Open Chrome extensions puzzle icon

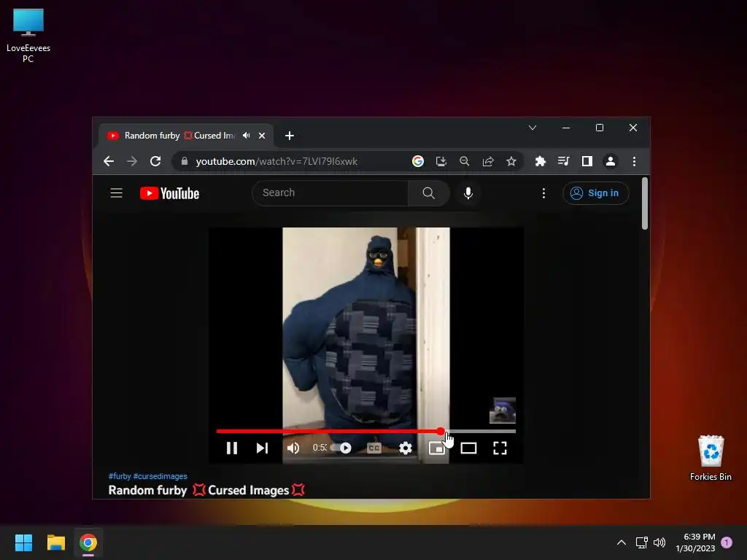[541, 161]
